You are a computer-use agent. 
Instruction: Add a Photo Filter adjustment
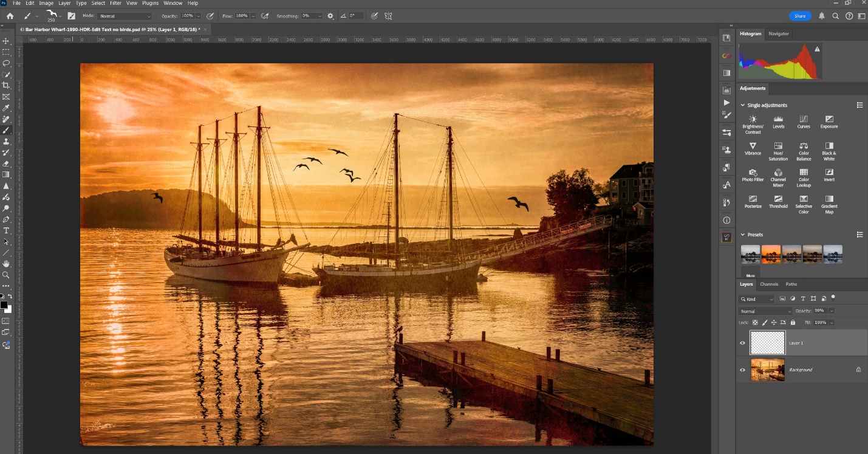tap(753, 173)
